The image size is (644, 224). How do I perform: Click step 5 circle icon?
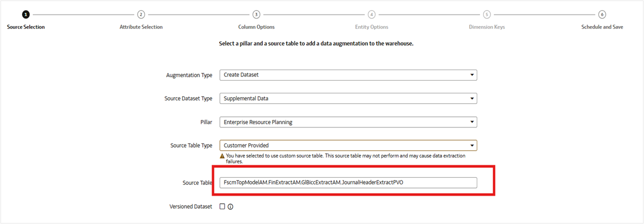pos(487,15)
